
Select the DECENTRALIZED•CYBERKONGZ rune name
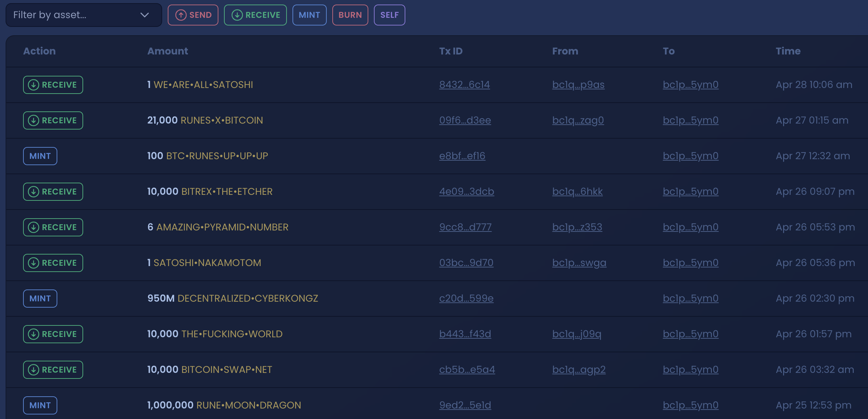(248, 299)
